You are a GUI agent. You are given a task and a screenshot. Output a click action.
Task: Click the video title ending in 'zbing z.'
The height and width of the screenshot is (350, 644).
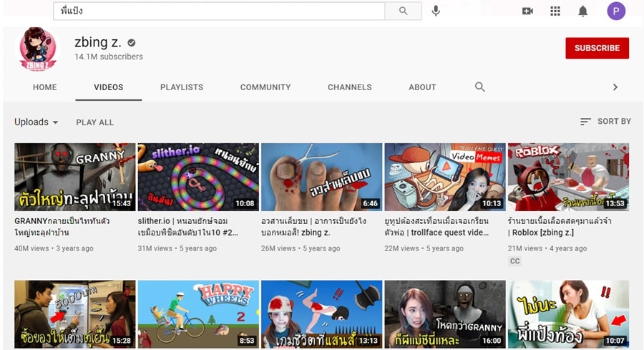tap(313, 227)
